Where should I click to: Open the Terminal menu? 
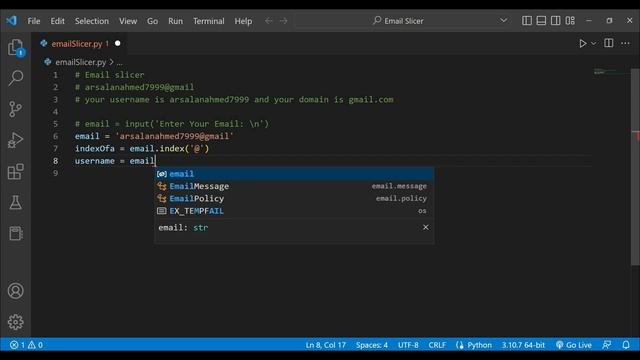209,21
